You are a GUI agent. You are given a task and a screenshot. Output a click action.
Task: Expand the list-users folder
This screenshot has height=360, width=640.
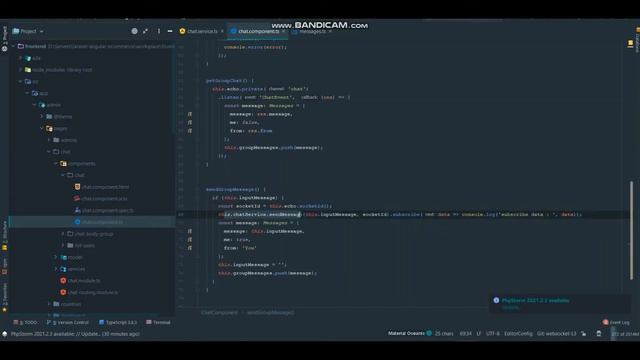click(x=63, y=246)
